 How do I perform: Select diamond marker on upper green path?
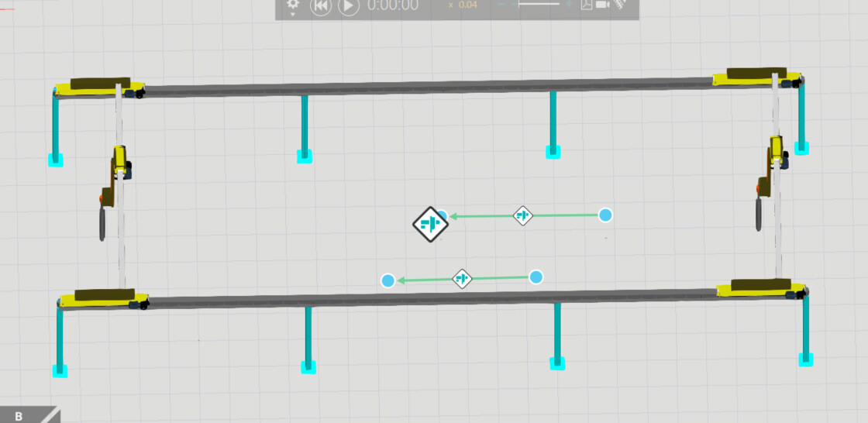point(523,215)
